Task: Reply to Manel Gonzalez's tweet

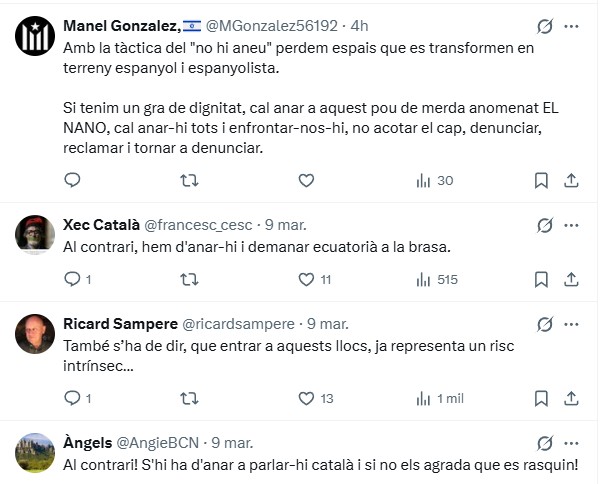Action: [x=72, y=180]
